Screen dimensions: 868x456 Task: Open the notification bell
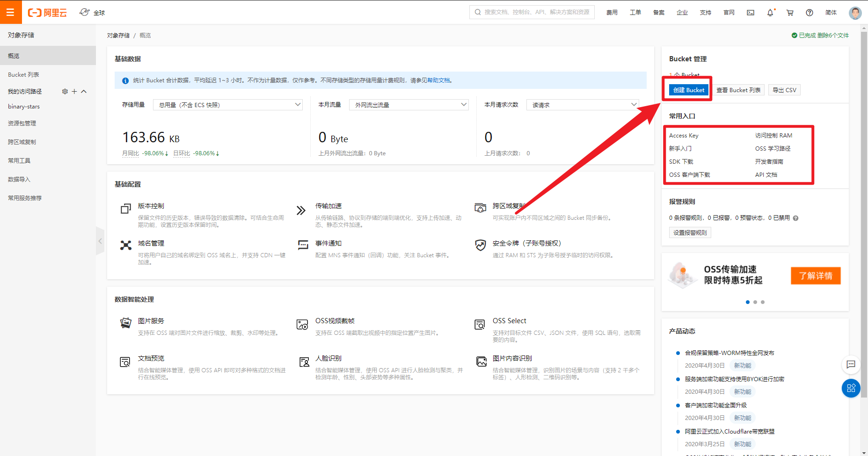770,13
